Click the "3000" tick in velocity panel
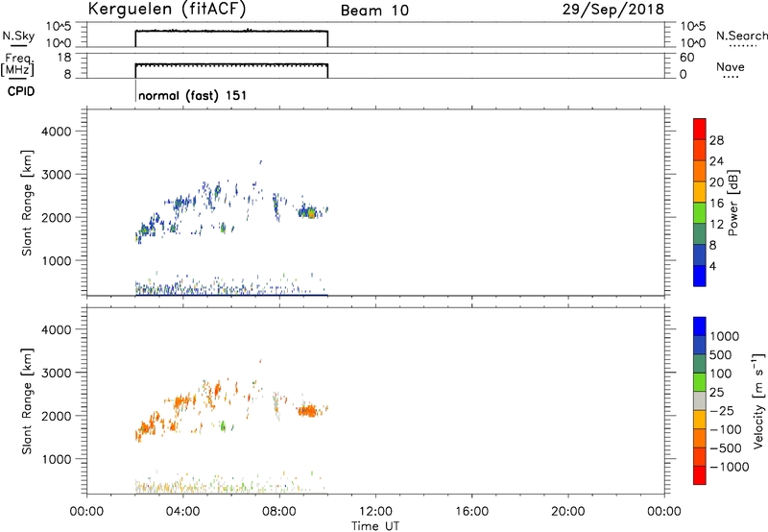This screenshot has width=768, height=532. click(x=57, y=374)
